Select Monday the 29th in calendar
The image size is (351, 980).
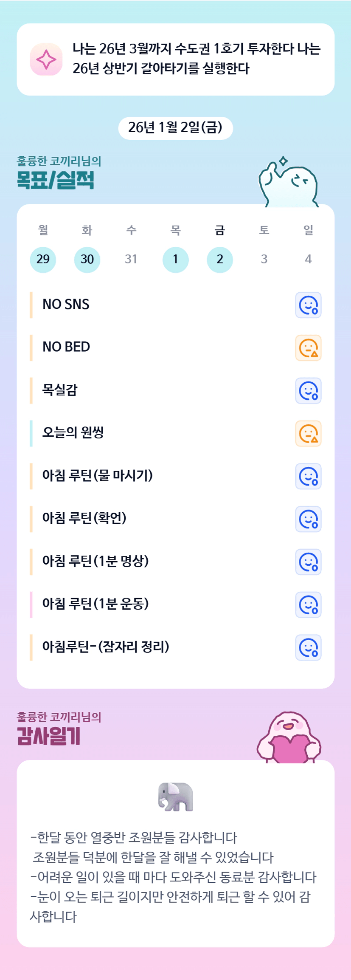[43, 259]
